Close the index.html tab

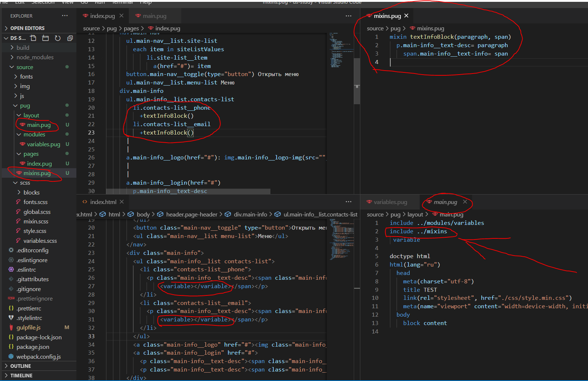point(122,202)
